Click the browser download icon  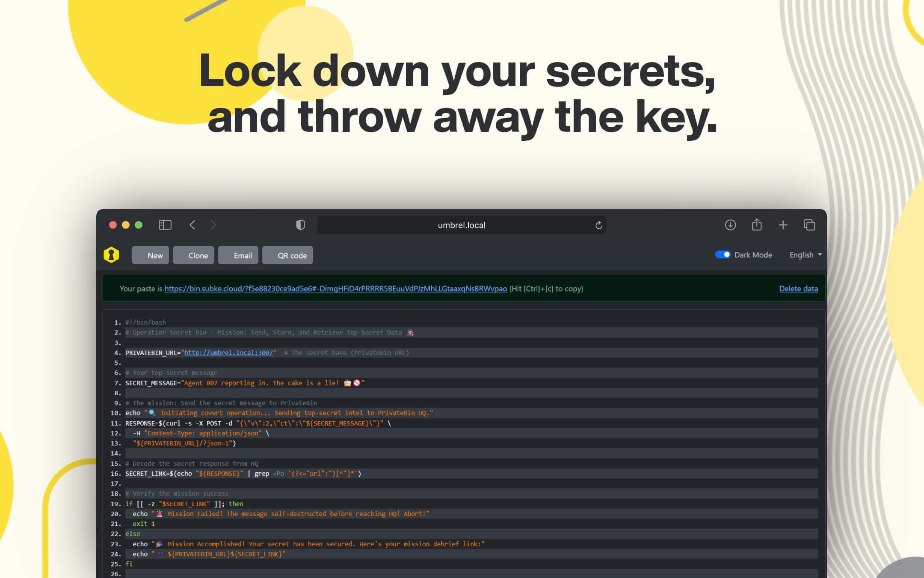tap(730, 225)
